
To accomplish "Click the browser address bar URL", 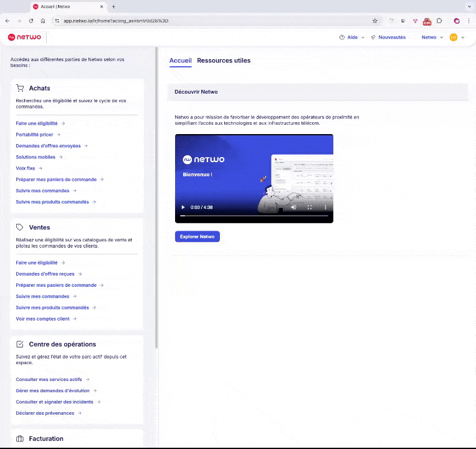I will pos(116,21).
